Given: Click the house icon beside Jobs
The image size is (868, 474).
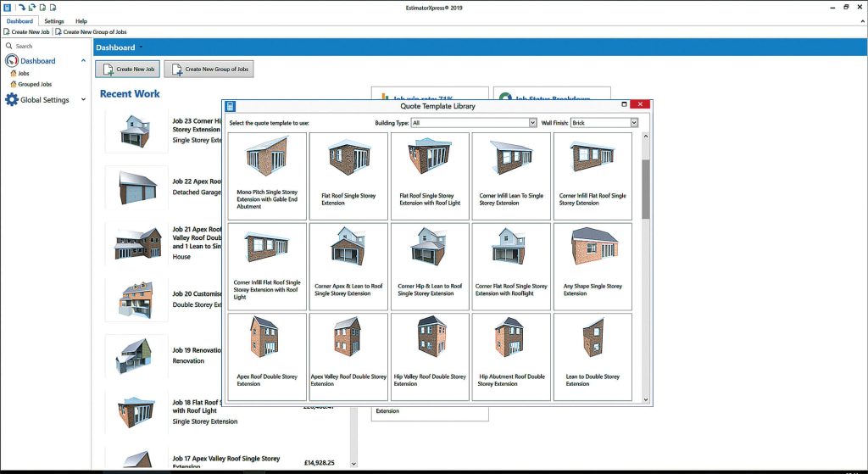Looking at the screenshot, I should (x=14, y=73).
